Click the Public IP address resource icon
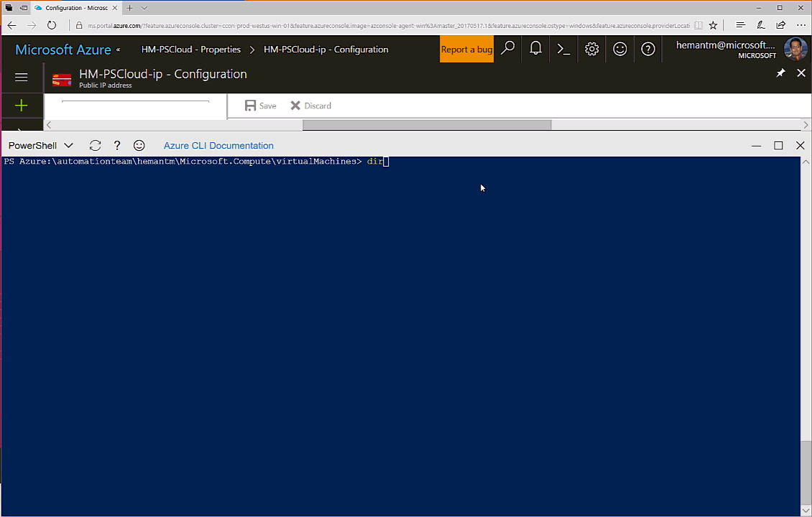This screenshot has width=812, height=517. pyautogui.click(x=62, y=80)
